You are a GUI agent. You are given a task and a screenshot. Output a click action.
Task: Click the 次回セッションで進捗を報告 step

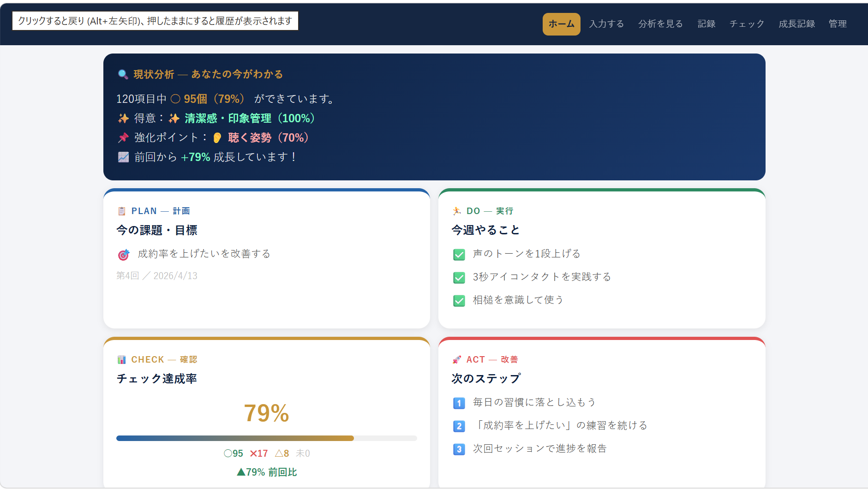pos(539,448)
